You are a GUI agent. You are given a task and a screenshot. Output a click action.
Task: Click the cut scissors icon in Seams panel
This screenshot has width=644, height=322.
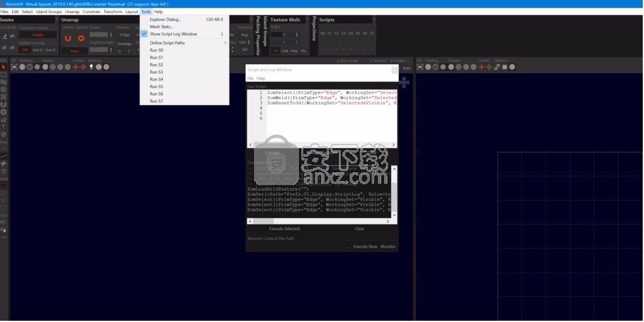coord(4,36)
